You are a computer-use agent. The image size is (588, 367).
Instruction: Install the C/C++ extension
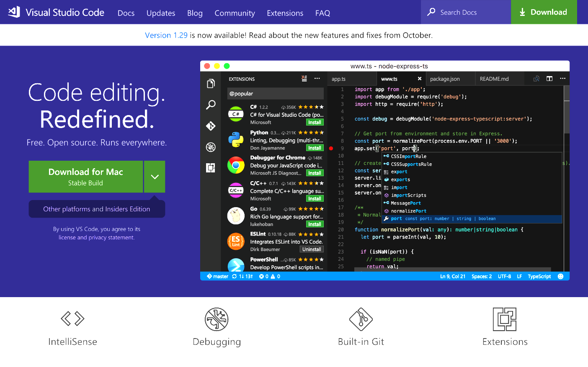[315, 198]
